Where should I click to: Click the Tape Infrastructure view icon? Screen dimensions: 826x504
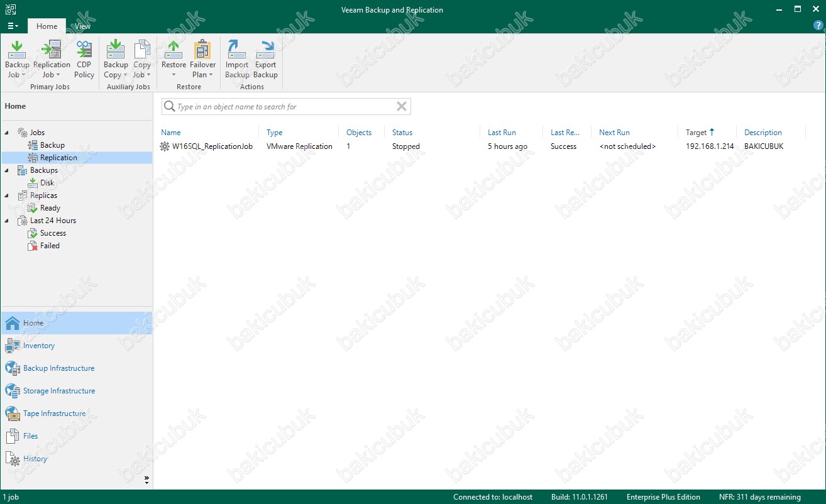[x=13, y=414]
